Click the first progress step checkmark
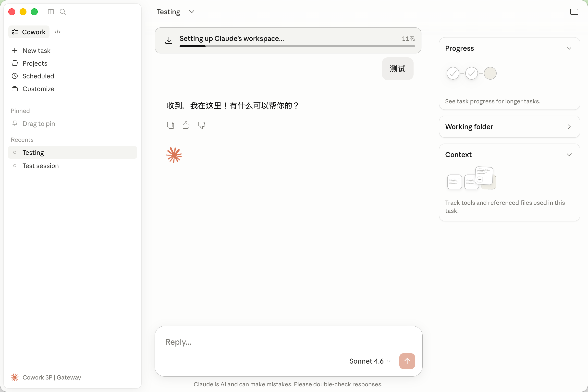 (453, 73)
